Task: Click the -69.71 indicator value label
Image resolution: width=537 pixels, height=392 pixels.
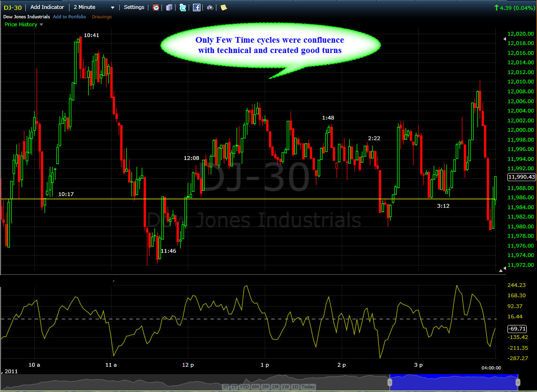Action: tap(517, 329)
